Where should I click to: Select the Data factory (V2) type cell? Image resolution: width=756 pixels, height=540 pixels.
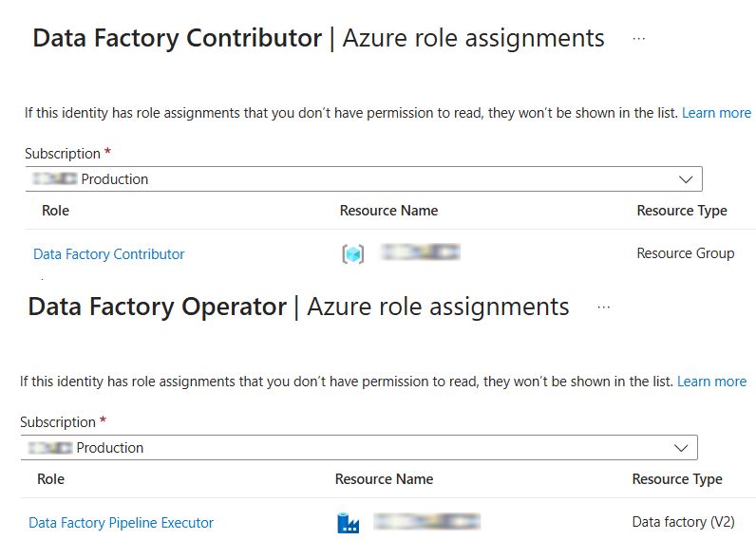pos(683,522)
